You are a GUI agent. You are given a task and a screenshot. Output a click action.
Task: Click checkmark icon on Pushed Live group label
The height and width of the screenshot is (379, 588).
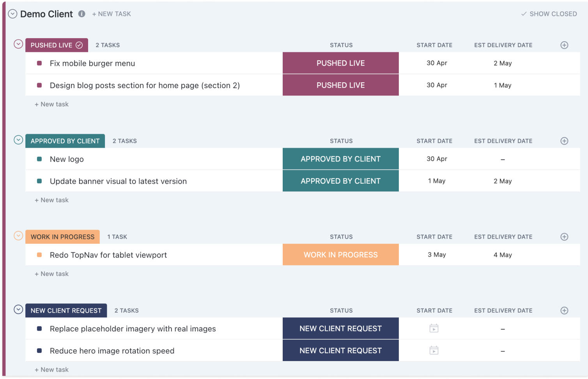(x=79, y=45)
